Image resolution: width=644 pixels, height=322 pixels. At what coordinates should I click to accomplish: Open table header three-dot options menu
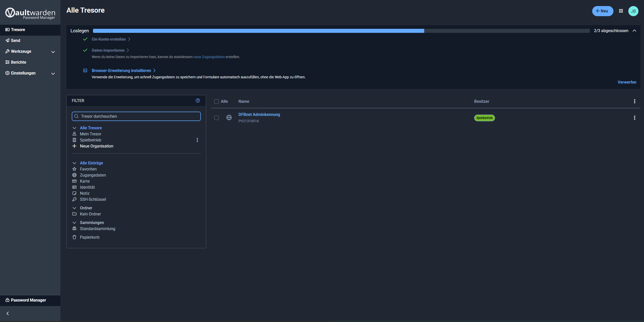click(x=634, y=101)
